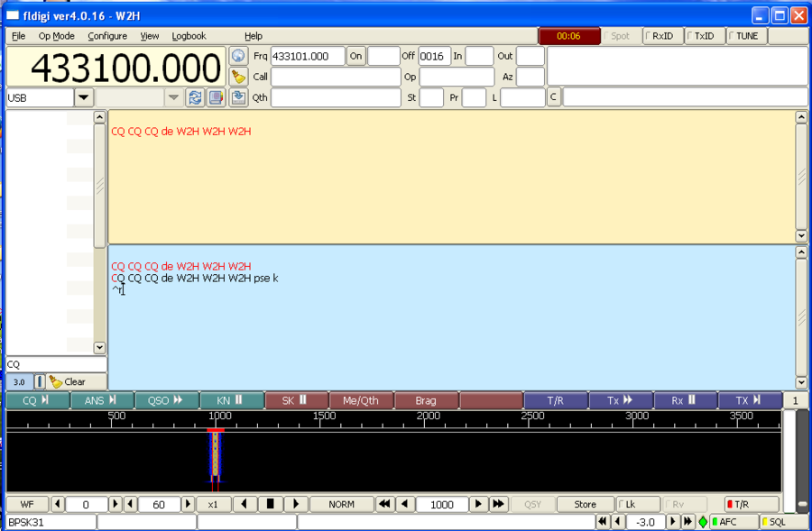Click the blue refresh arrows icon
This screenshot has width=812, height=531.
(x=194, y=97)
